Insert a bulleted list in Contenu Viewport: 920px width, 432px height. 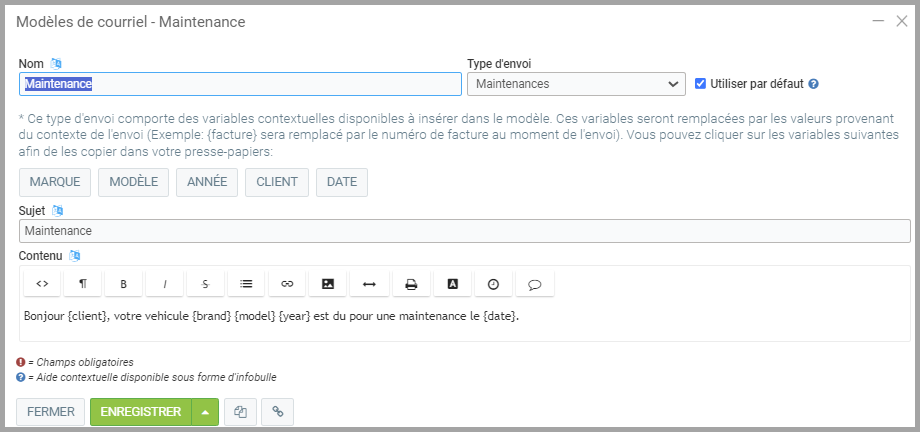(246, 284)
